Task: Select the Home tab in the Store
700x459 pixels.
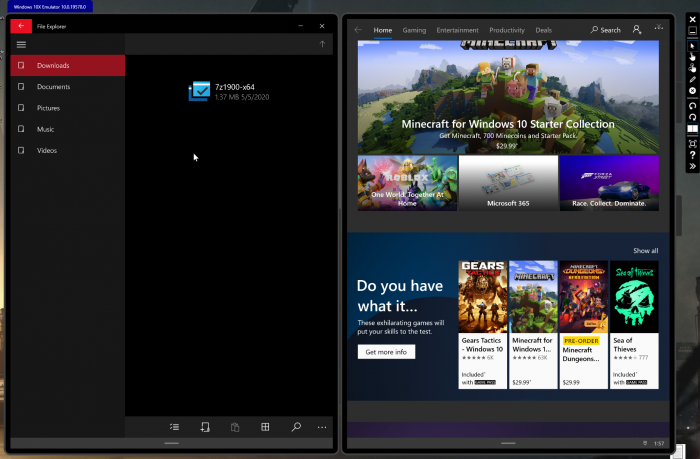Action: pyautogui.click(x=383, y=30)
